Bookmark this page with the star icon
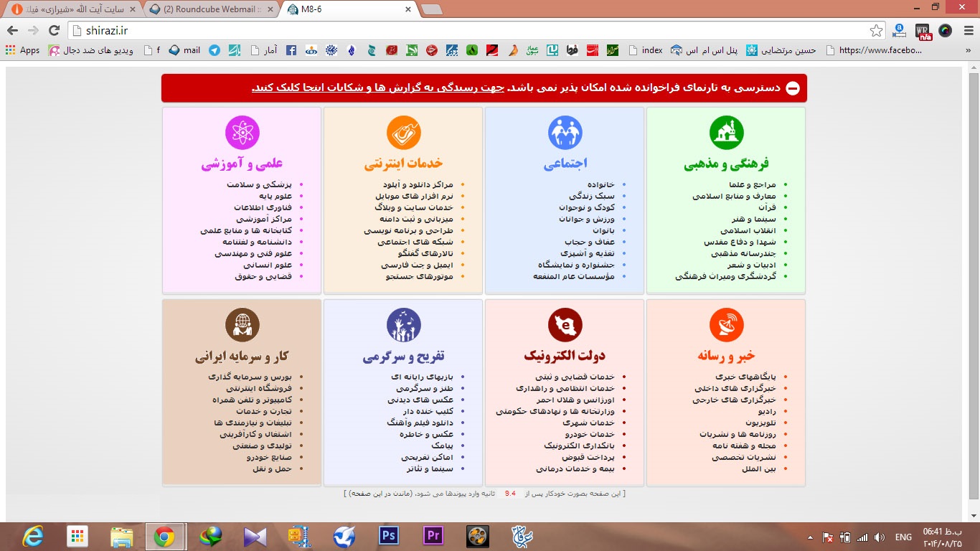Screen dimensions: 980x551 click(876, 31)
